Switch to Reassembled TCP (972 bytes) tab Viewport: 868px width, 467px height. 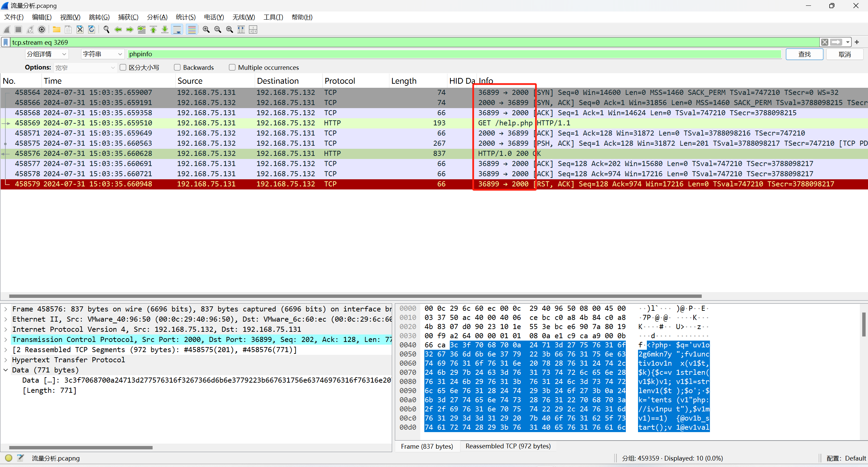click(508, 446)
